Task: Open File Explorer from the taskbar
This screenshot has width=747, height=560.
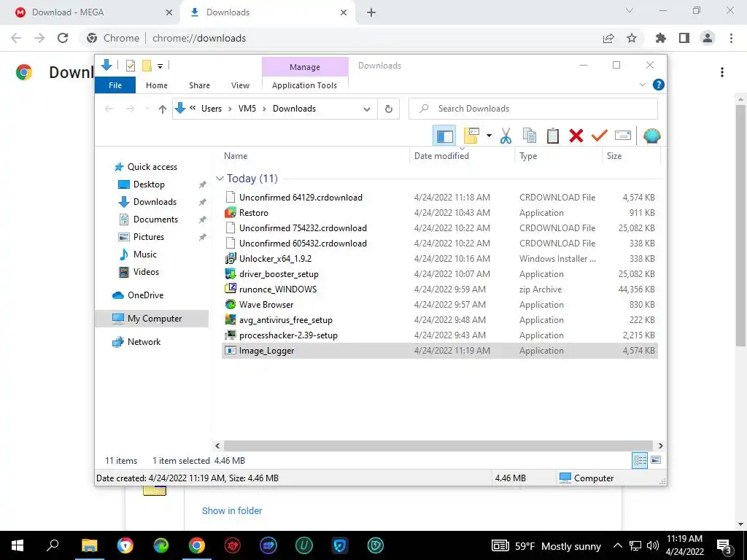Action: [89, 545]
